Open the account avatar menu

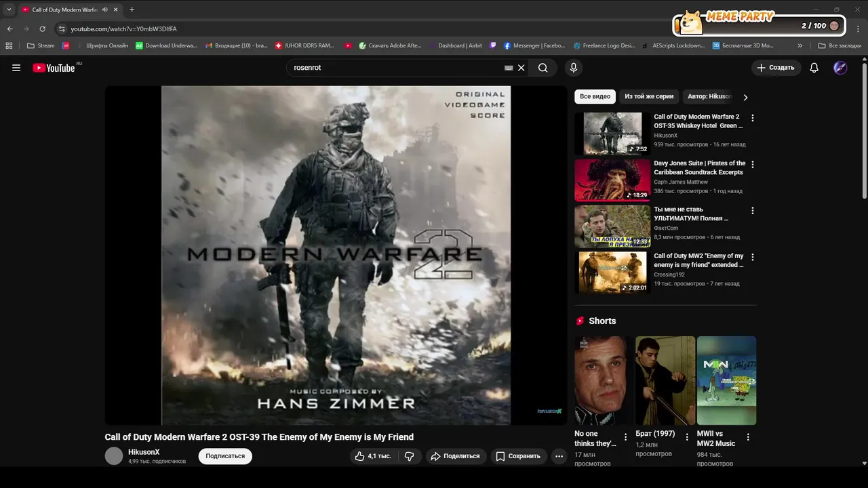coord(840,68)
